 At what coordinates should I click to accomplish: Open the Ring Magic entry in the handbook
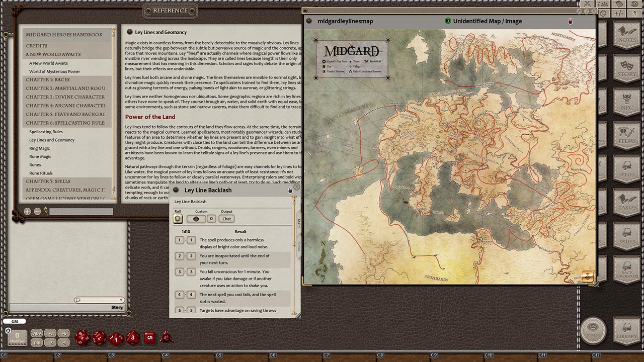pyautogui.click(x=41, y=148)
